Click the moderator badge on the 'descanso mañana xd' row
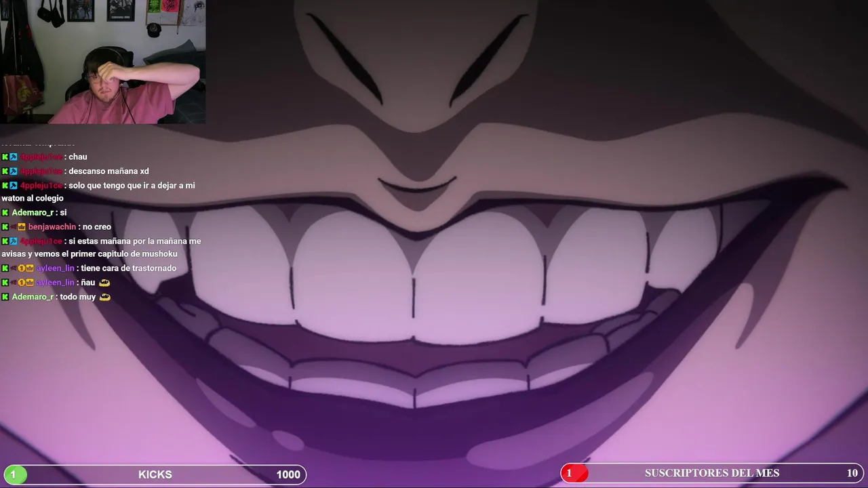Image resolution: width=868 pixels, height=488 pixels. (x=14, y=171)
